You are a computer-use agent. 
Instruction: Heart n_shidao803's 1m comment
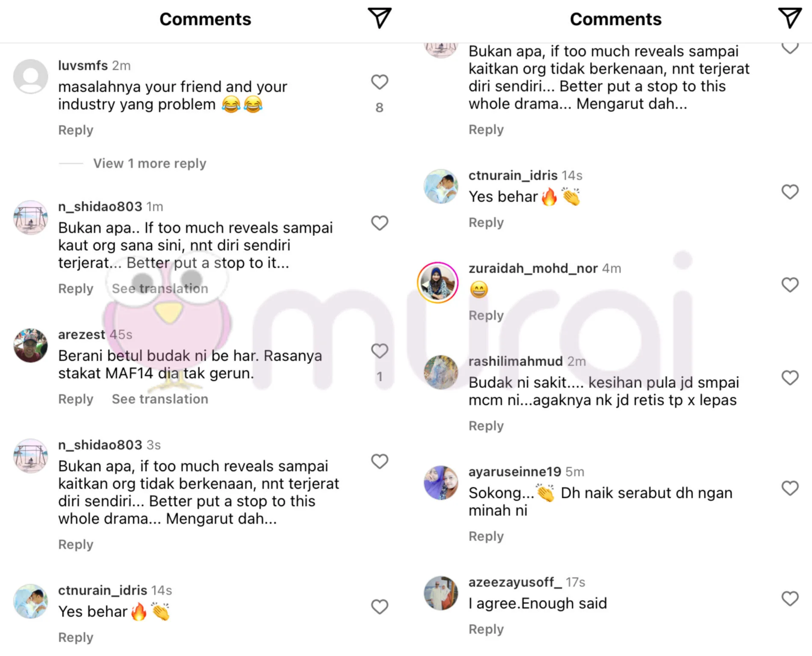380,223
